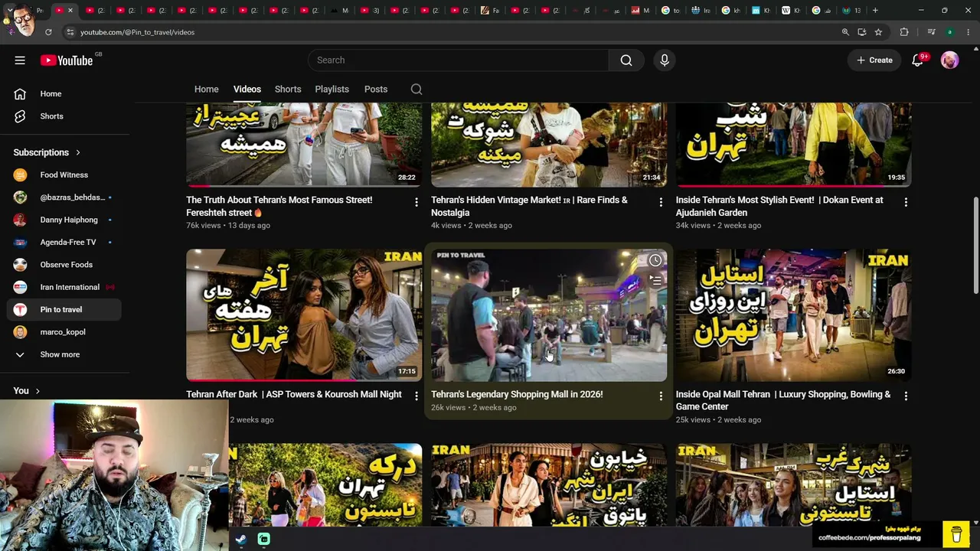Open the channel Playlists tab
Screen dimensions: 980x551
332,90
